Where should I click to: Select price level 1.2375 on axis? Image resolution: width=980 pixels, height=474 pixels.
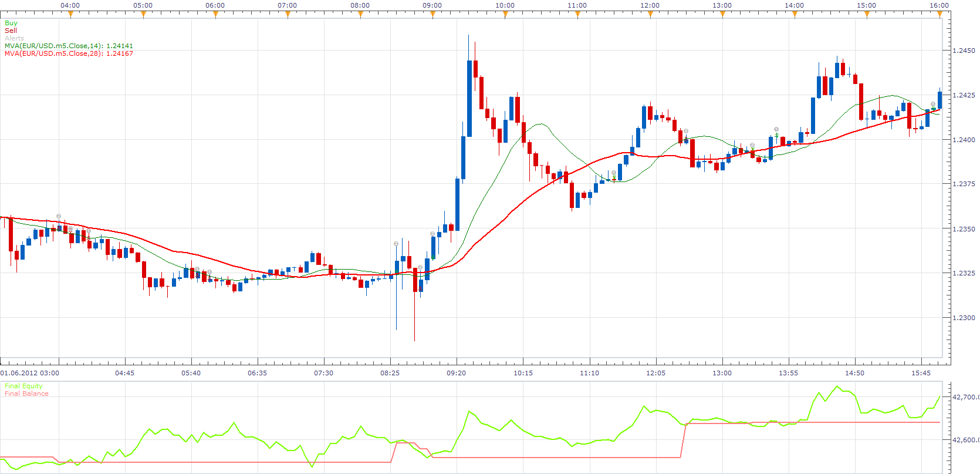[964, 184]
